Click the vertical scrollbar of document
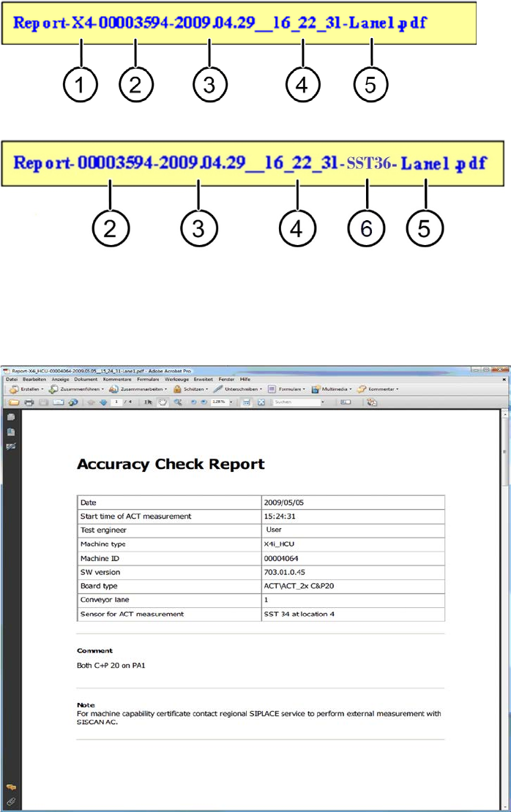Image resolution: width=511 pixels, height=812 pixels. (x=504, y=609)
